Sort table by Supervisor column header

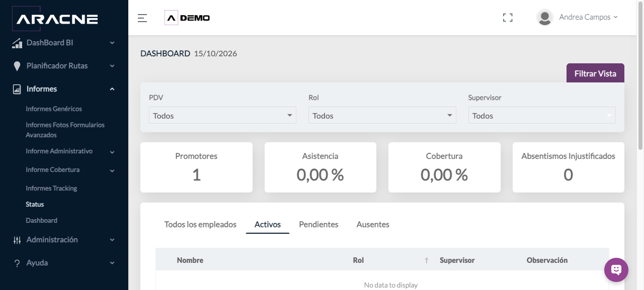pyautogui.click(x=457, y=260)
